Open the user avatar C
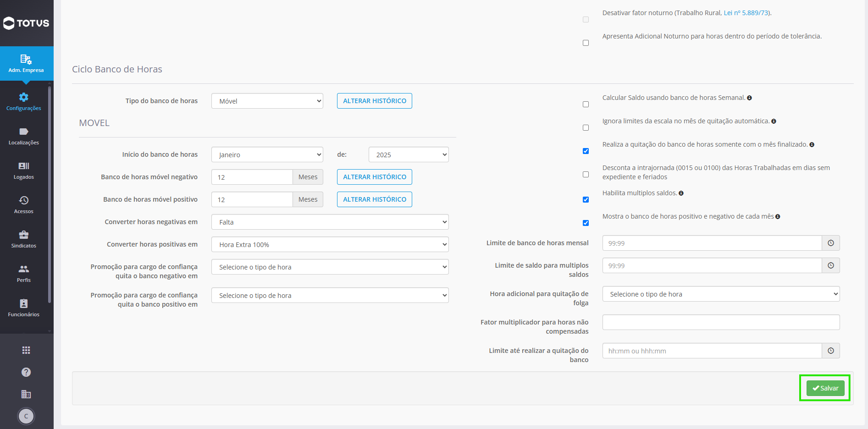868x429 pixels. point(26,416)
